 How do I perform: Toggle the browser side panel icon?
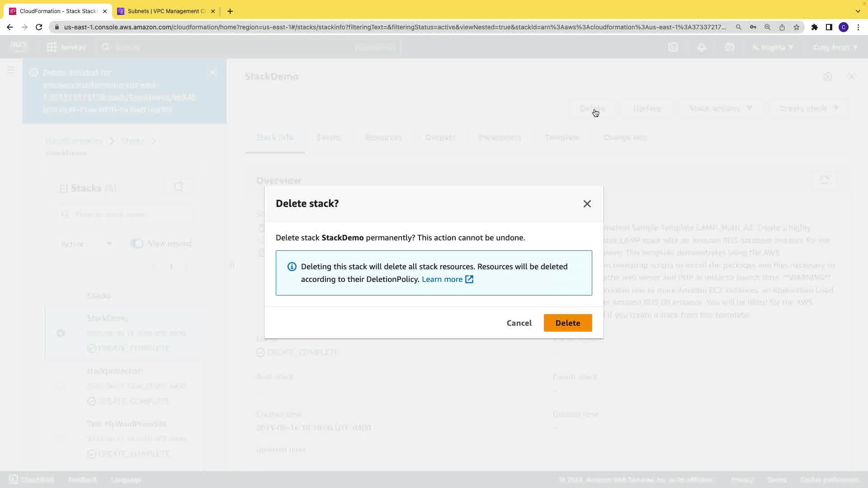(829, 27)
